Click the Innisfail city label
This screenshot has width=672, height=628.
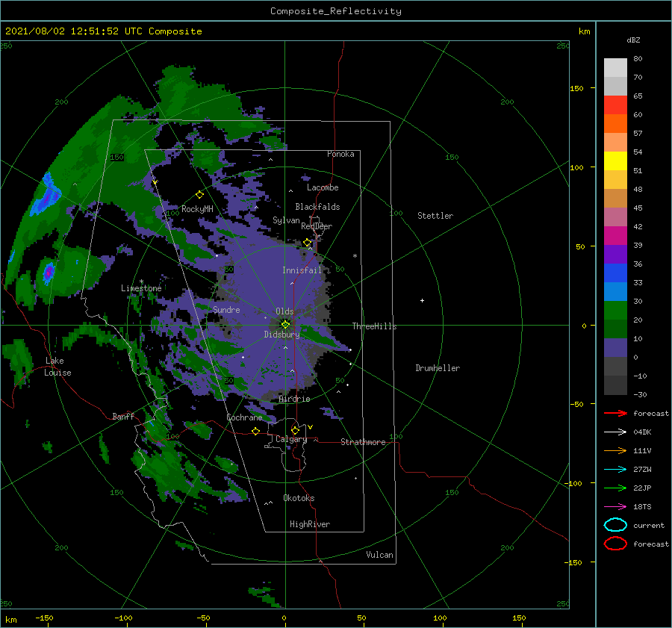302,270
